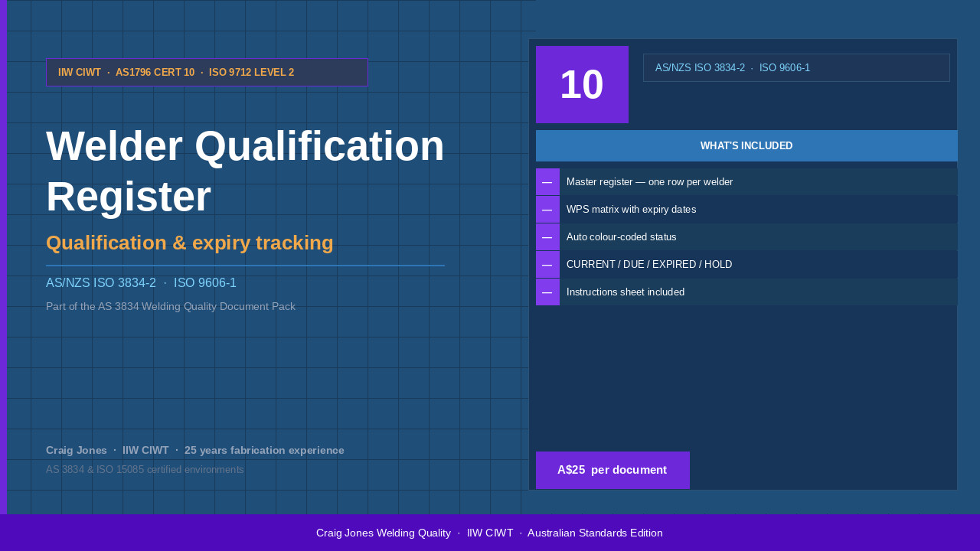Click the dash icon beside WPS matrix row
The image size is (980, 551).
pos(547,210)
